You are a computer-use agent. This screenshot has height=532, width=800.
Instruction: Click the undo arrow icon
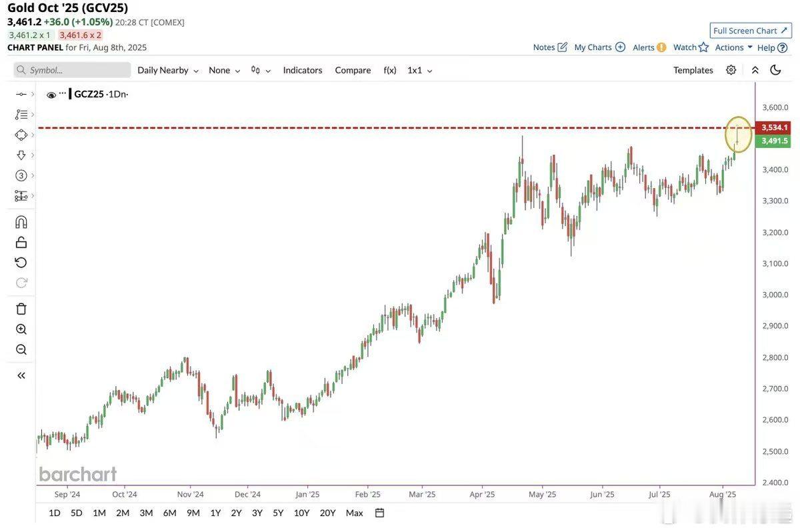(21, 262)
